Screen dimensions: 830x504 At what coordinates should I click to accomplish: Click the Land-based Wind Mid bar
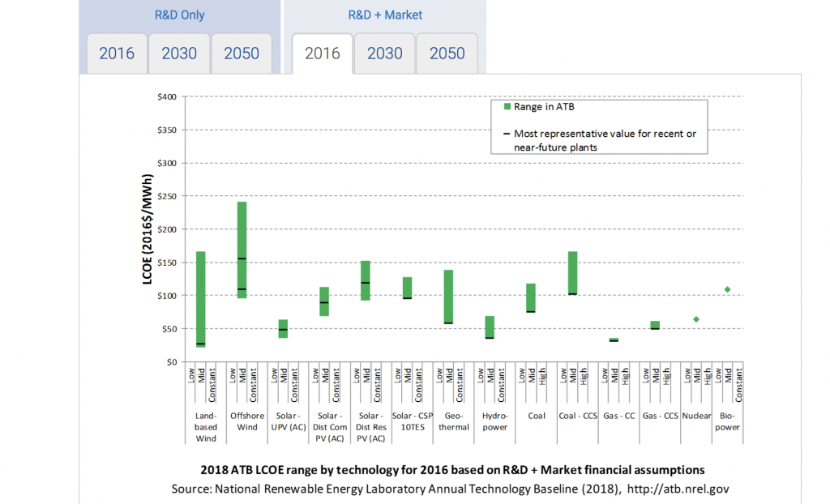pyautogui.click(x=199, y=300)
